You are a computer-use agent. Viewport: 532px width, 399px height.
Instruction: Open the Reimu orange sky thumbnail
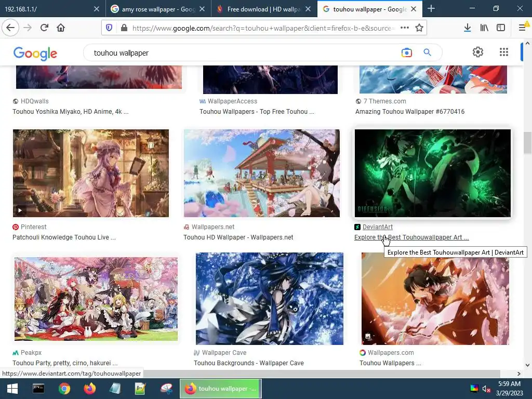435,299
